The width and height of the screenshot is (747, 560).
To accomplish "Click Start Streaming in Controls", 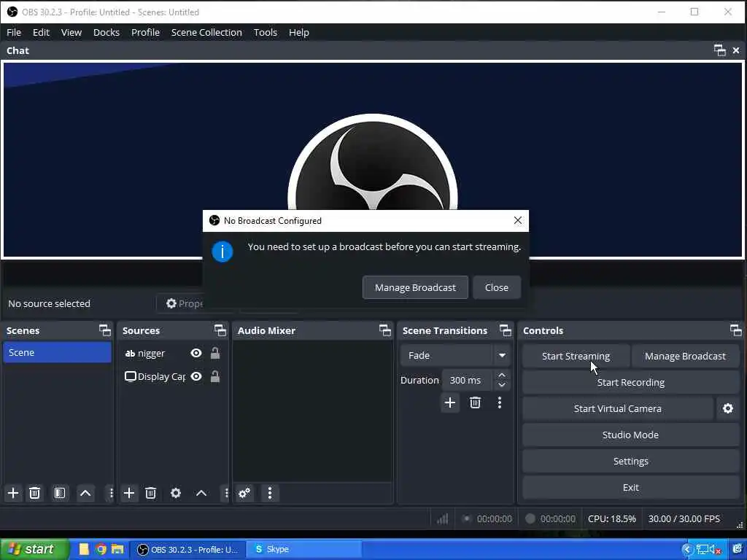I will click(576, 356).
